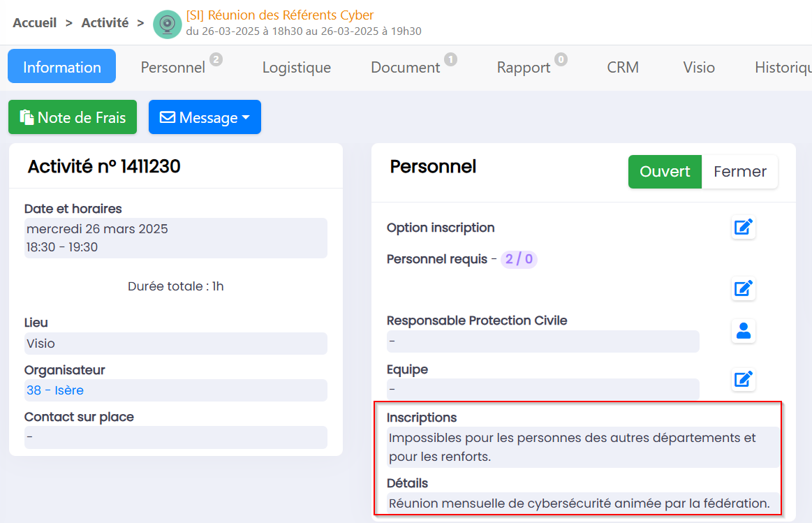Go to the Document tab
Viewport: 812px width, 523px height.
coord(405,68)
